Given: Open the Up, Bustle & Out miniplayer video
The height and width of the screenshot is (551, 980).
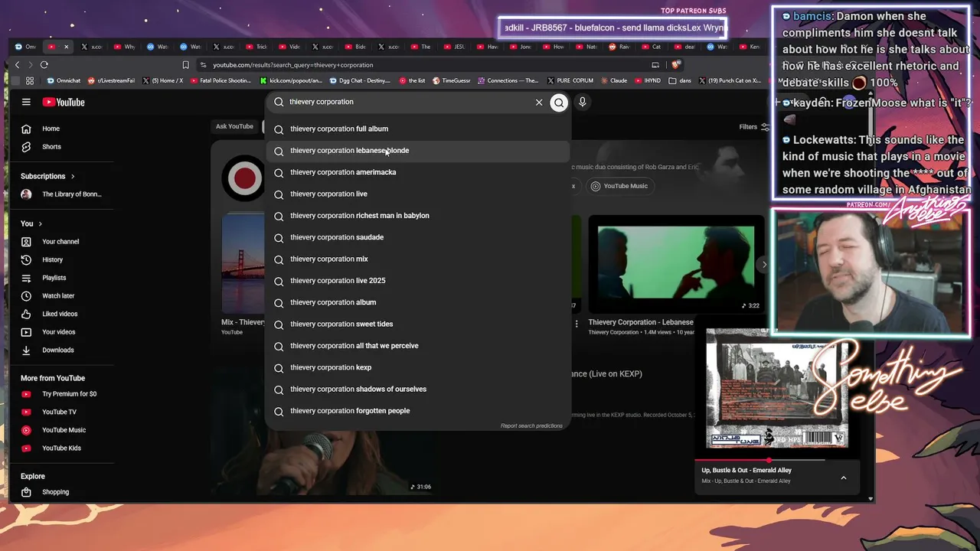Looking at the screenshot, I should point(777,389).
